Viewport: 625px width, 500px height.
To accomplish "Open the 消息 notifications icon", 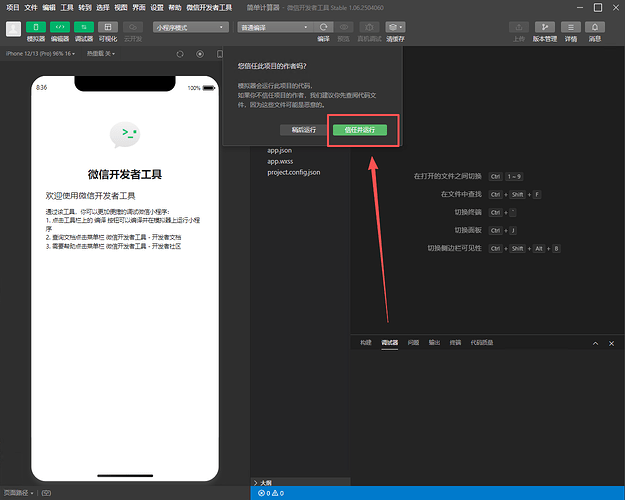I will [x=595, y=27].
